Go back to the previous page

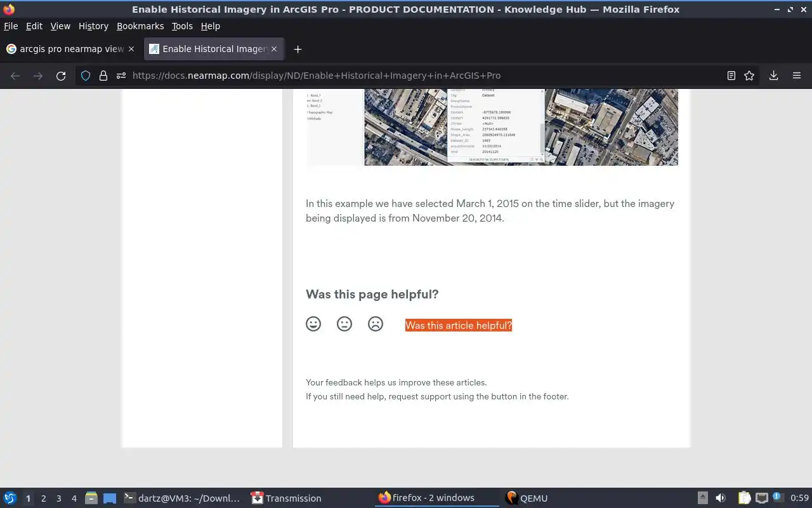click(x=15, y=76)
